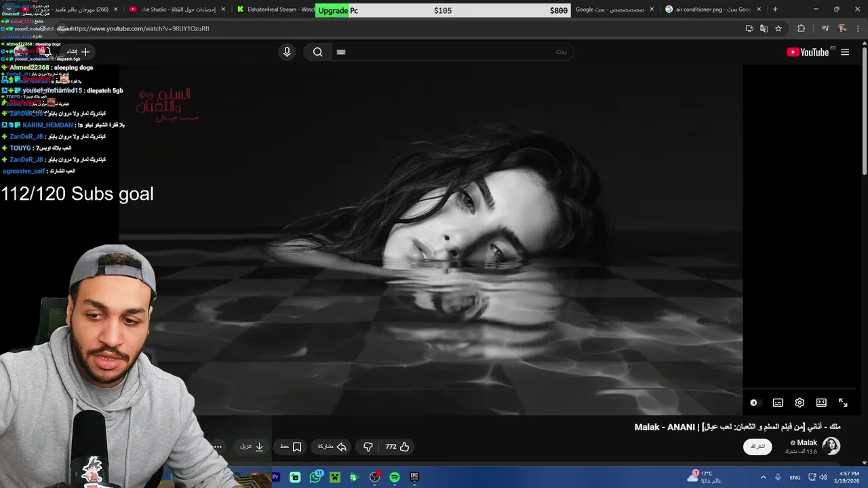This screenshot has width=868, height=488.
Task: Close the Google بحث search tab
Action: click(x=652, y=9)
